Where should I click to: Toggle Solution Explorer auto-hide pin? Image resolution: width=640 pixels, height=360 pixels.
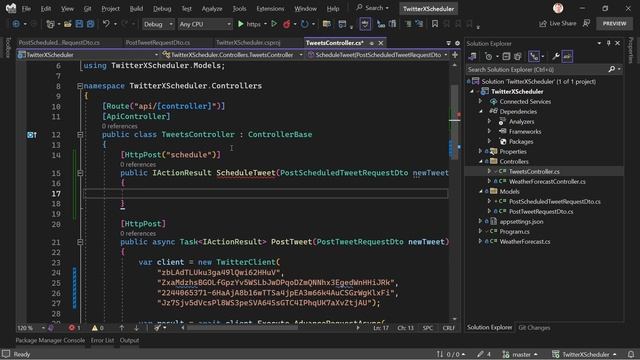pos(609,43)
